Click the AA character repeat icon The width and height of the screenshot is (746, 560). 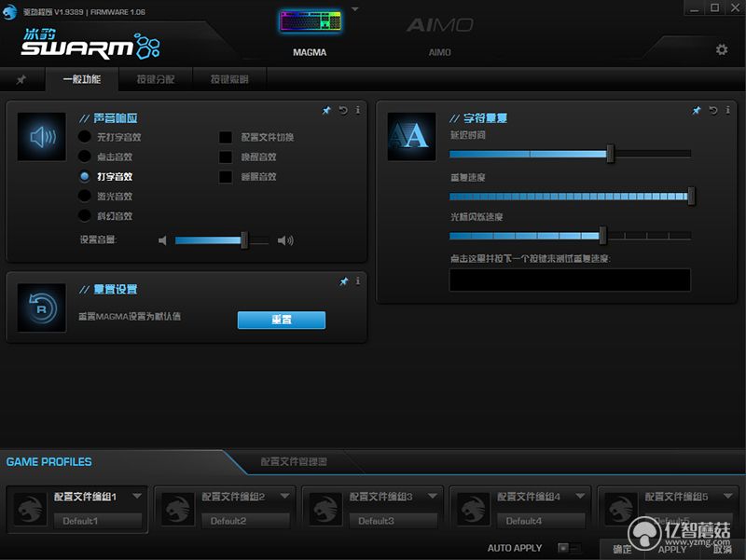411,137
